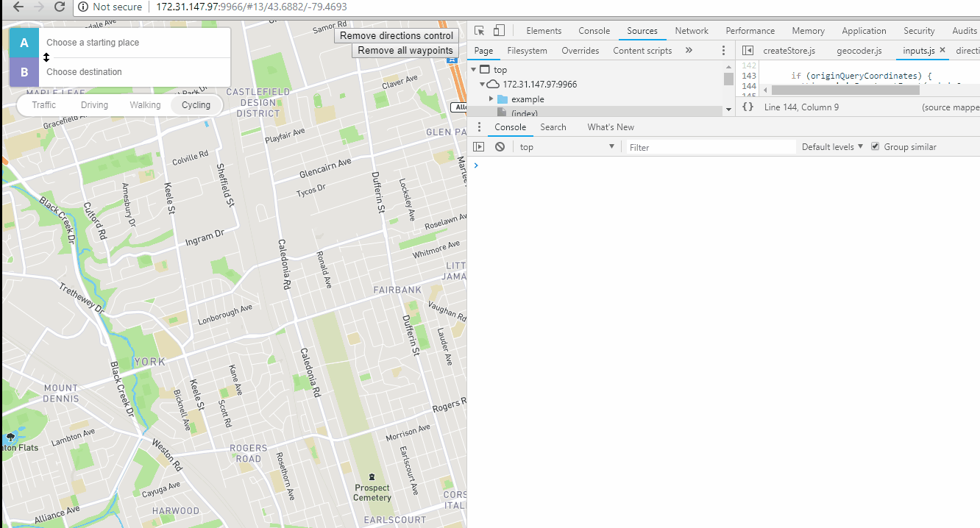The width and height of the screenshot is (980, 528).
Task: Open the Application tab
Action: [864, 31]
